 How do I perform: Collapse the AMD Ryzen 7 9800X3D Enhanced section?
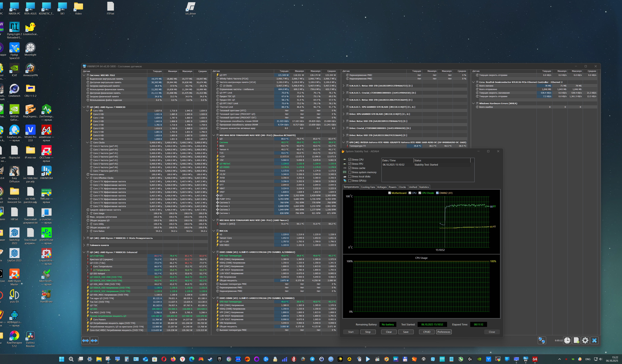[84, 252]
